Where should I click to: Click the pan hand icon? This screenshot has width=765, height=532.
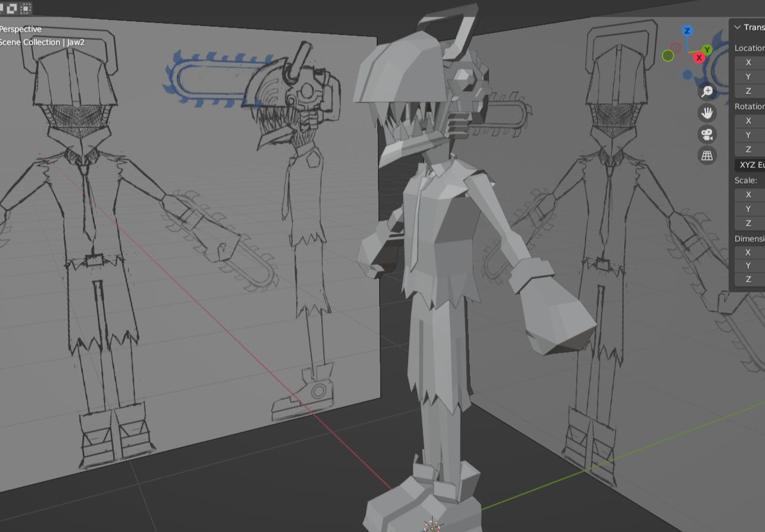point(707,113)
